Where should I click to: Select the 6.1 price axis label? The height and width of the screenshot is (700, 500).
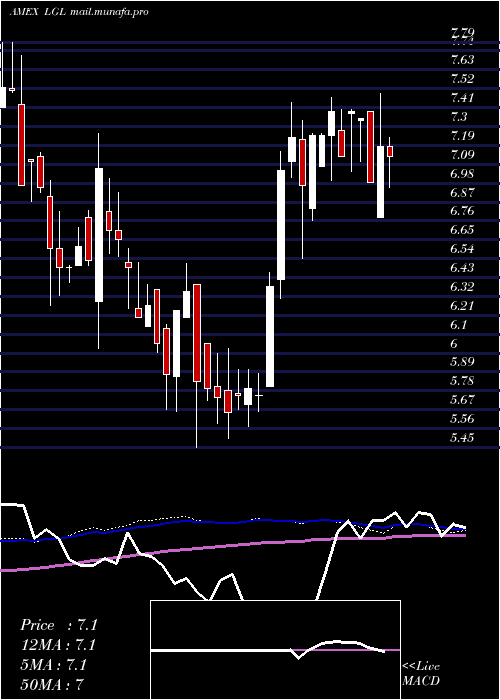coord(459,325)
